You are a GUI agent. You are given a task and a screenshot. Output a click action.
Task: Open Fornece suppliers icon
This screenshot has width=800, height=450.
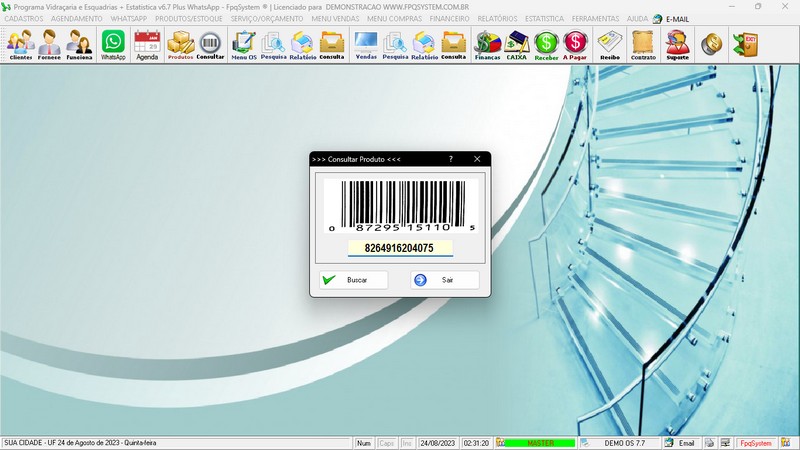[49, 45]
